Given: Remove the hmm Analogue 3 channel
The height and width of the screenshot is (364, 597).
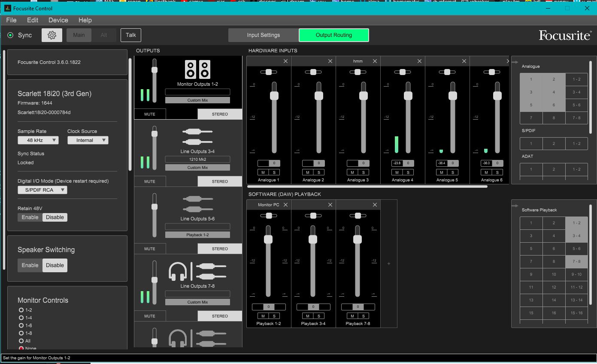Looking at the screenshot, I should pos(375,61).
